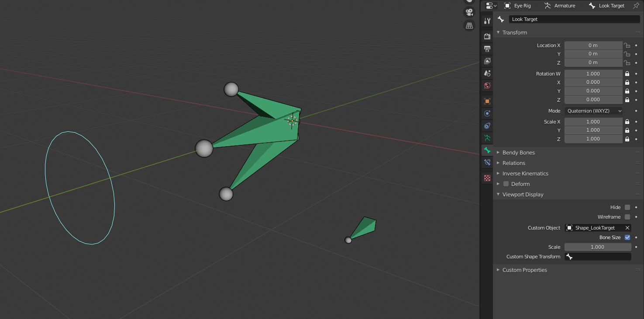The image size is (644, 319).
Task: Enable the Deform checkbox
Action: [x=506, y=184]
